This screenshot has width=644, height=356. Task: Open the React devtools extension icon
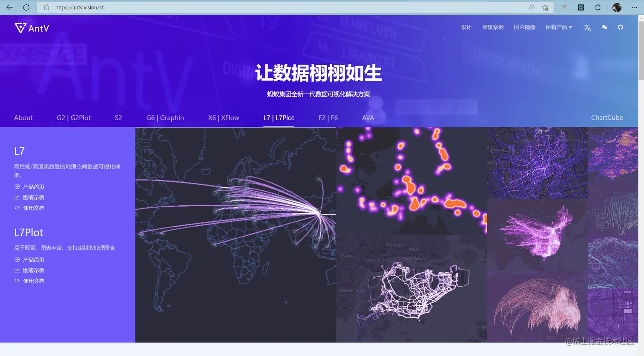point(581,7)
